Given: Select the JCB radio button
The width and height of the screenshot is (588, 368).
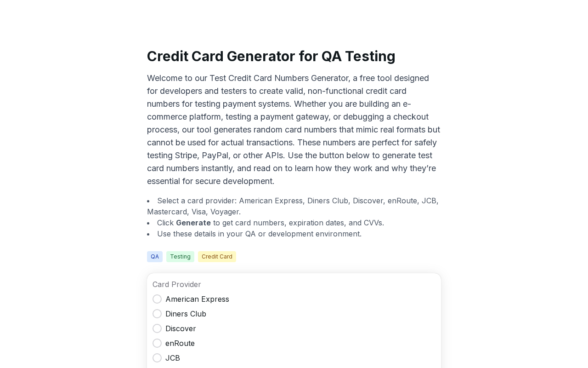Looking at the screenshot, I should pos(157,358).
